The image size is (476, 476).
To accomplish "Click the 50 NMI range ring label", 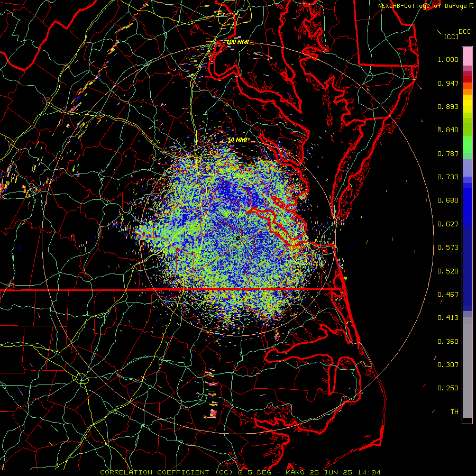I will pos(238,140).
